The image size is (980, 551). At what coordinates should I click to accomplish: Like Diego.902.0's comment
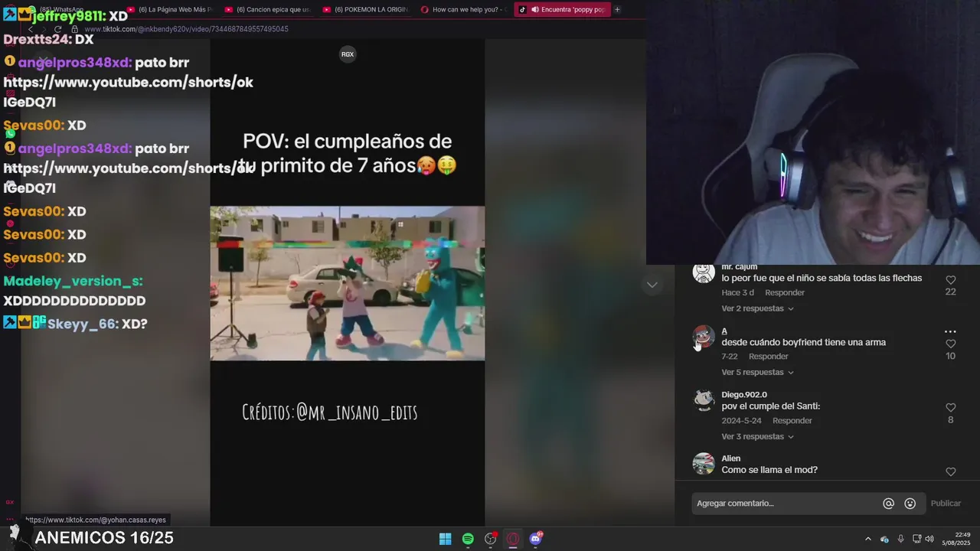tap(950, 408)
